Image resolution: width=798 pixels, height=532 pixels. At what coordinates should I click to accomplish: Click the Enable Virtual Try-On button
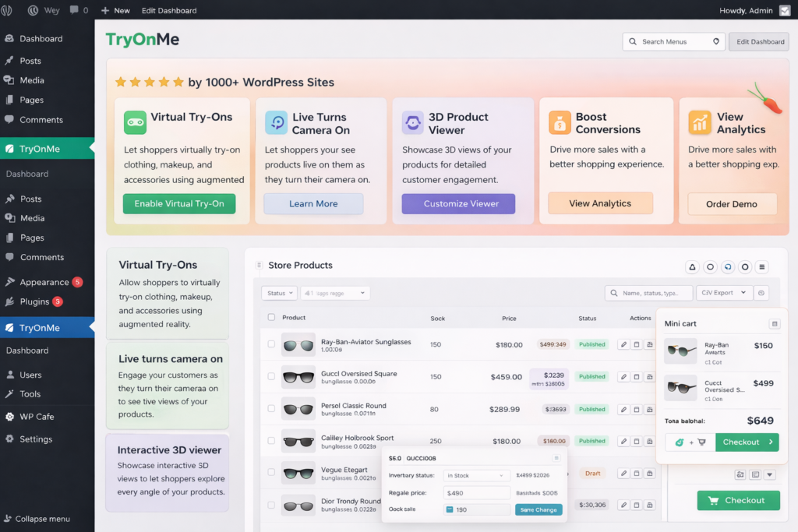point(178,204)
